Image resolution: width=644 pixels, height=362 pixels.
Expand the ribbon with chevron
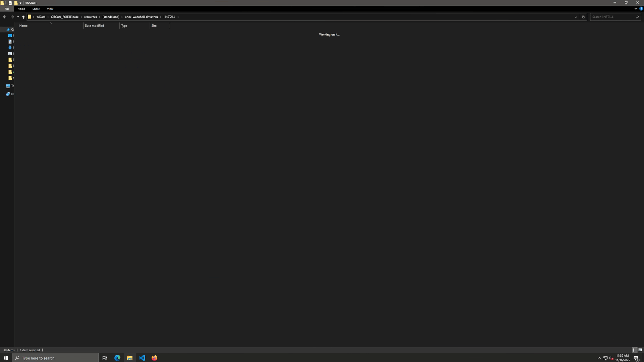636,9
